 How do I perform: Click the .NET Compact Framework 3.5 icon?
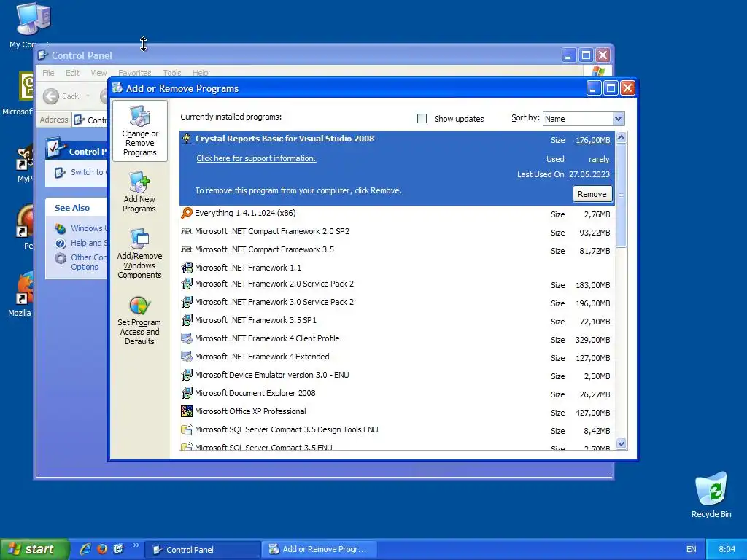(187, 249)
